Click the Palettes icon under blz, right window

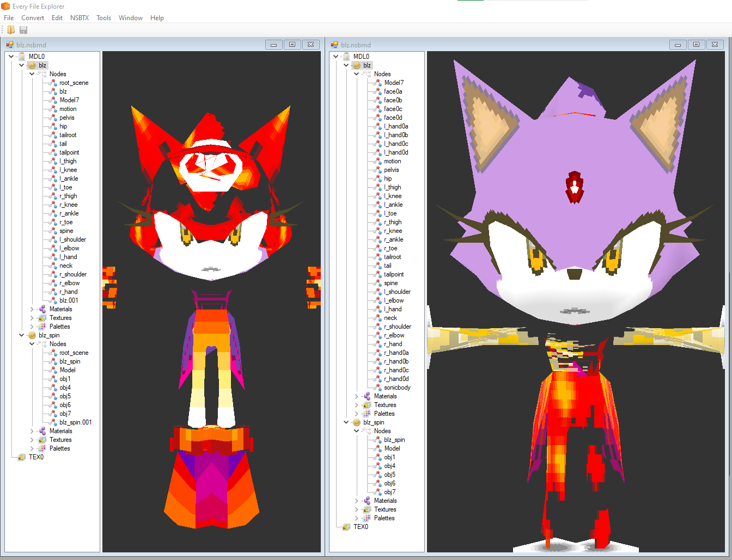[367, 414]
